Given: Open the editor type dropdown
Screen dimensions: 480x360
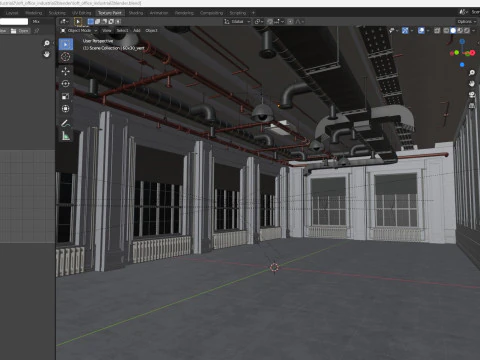Looking at the screenshot, I should 64,22.
